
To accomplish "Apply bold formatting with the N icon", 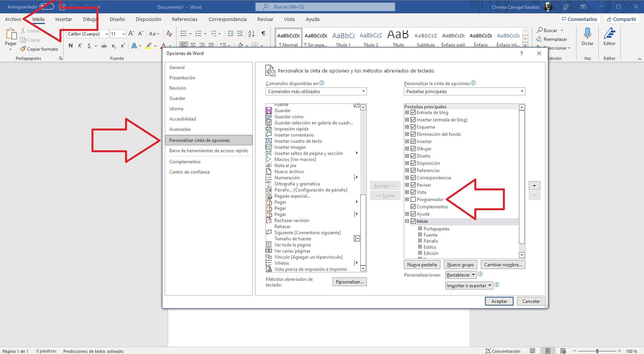I will (70, 46).
